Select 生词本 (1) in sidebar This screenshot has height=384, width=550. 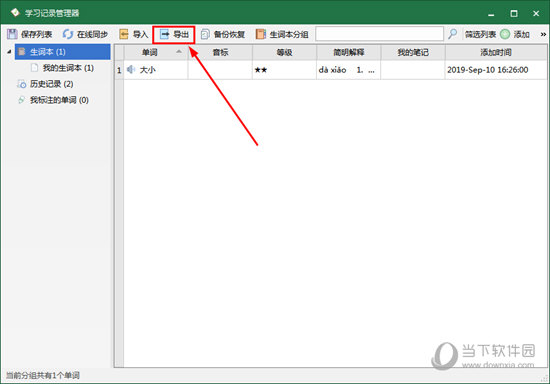point(62,52)
